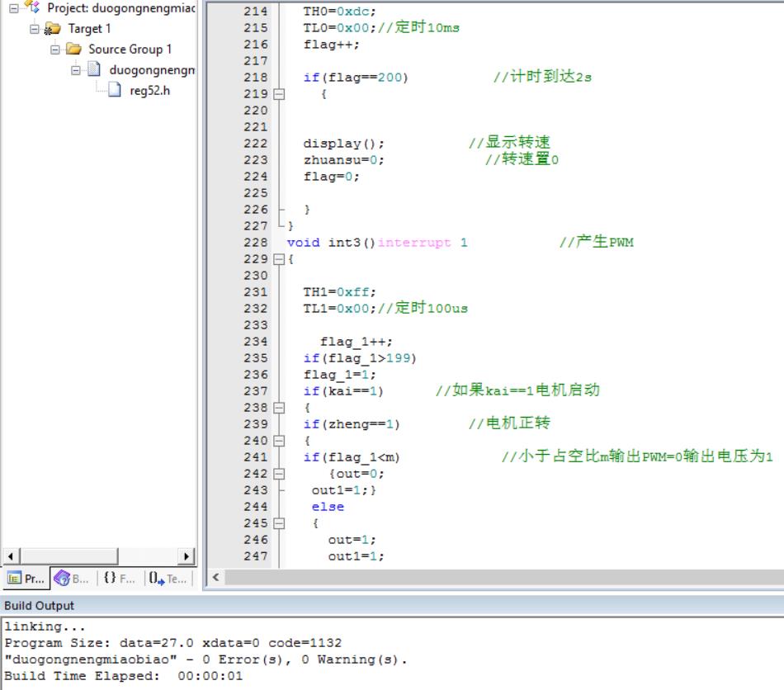Click line number 228 in gutter
The width and height of the screenshot is (784, 690).
256,243
